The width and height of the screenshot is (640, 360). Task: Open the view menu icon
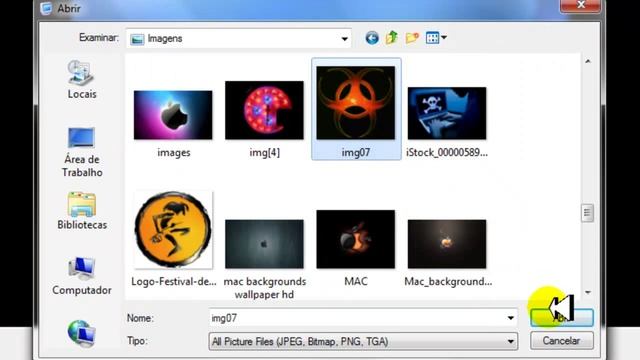[432, 38]
